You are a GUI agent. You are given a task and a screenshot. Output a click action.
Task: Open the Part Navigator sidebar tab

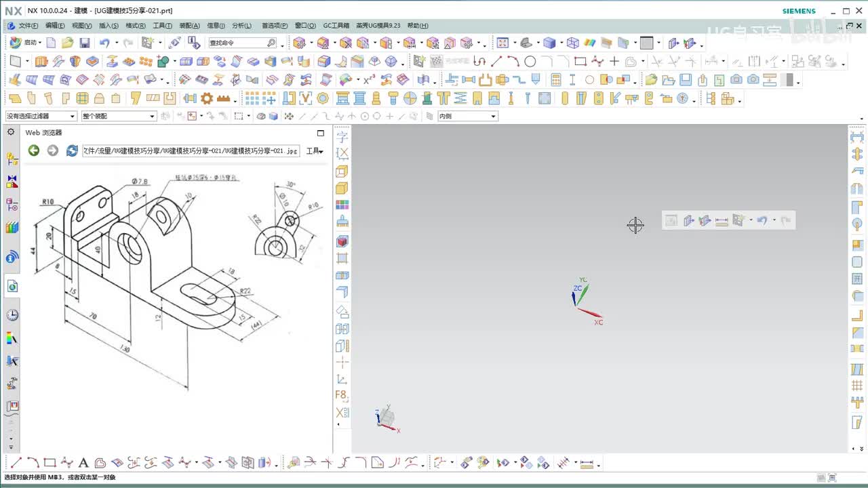click(x=12, y=204)
